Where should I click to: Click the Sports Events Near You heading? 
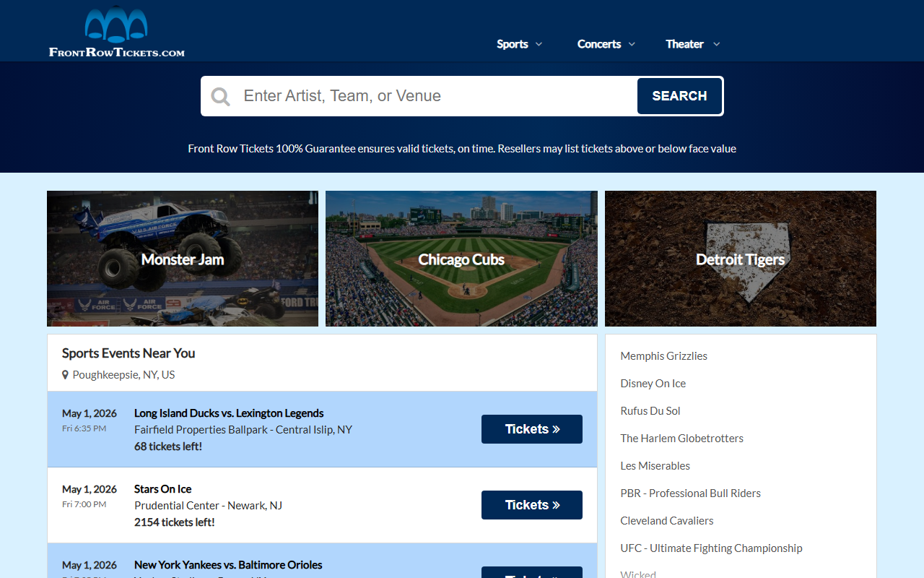tap(128, 353)
